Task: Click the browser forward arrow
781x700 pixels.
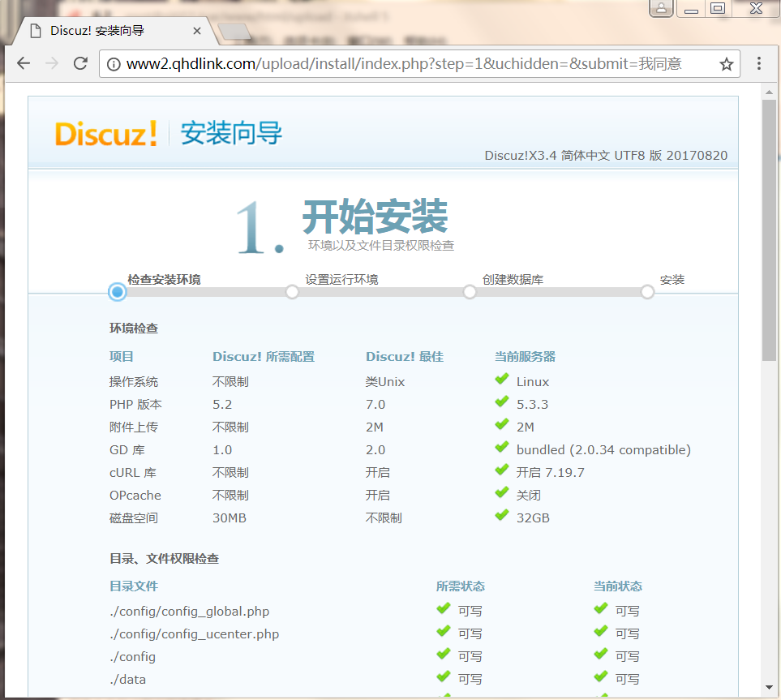Action: pyautogui.click(x=52, y=63)
